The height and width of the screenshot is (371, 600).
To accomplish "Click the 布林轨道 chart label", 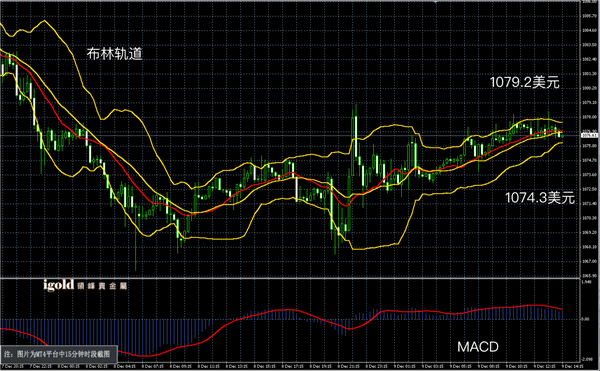I will [x=114, y=54].
